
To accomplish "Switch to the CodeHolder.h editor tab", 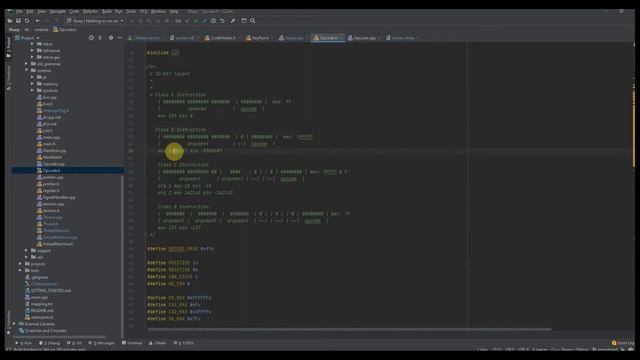I will point(222,38).
